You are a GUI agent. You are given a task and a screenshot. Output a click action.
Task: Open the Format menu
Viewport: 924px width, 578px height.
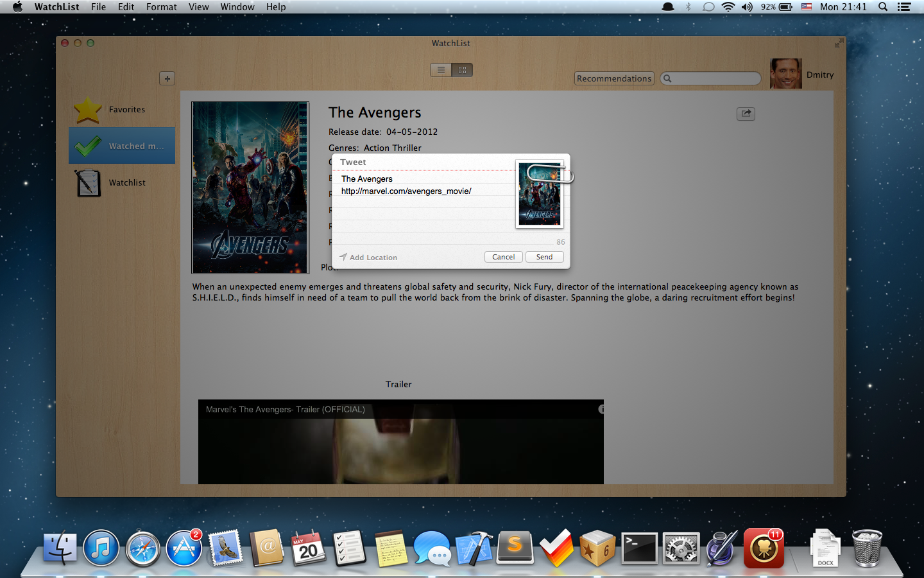point(162,7)
